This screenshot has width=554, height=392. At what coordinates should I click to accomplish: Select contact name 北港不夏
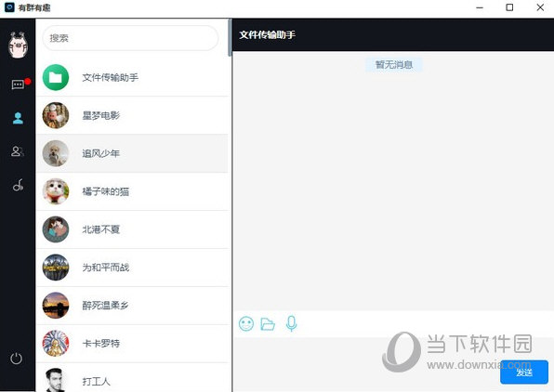point(101,229)
